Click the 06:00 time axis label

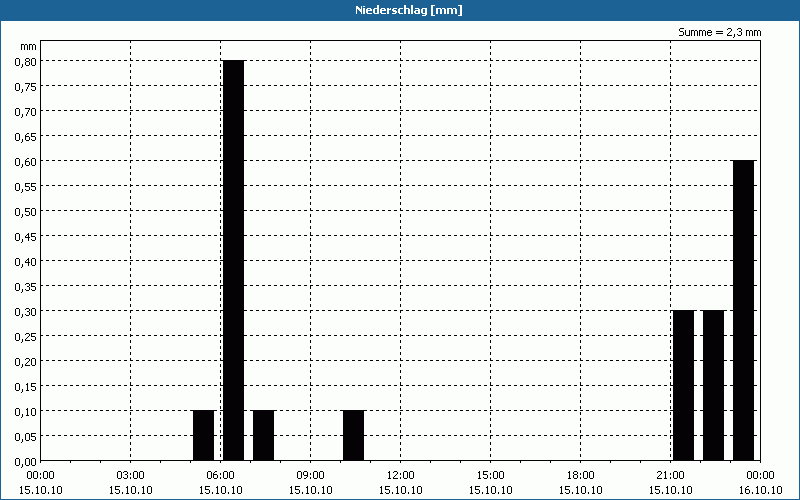(220, 476)
